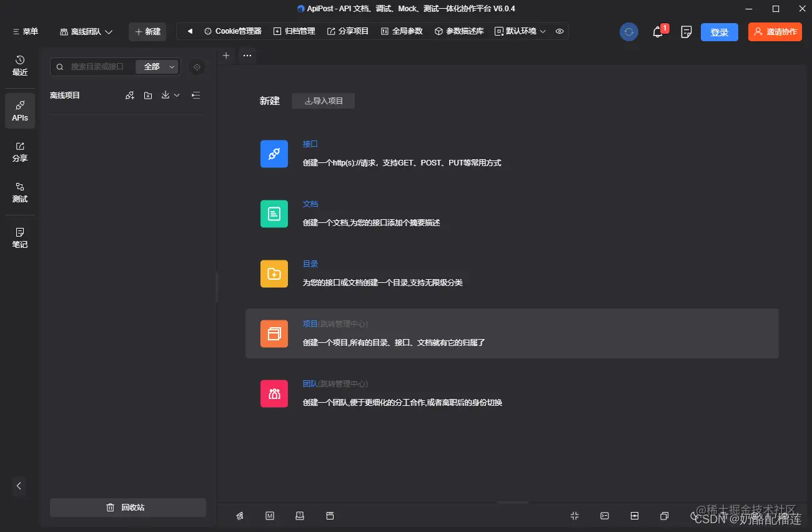
Task: Click the blue 接口 plug icon
Action: tap(274, 154)
